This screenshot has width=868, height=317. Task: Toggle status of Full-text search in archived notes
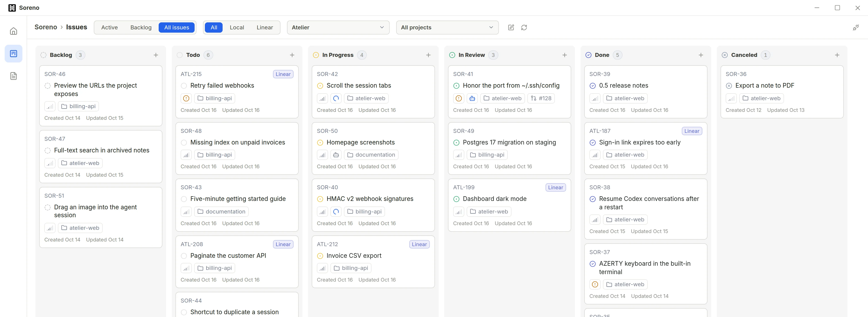click(48, 150)
